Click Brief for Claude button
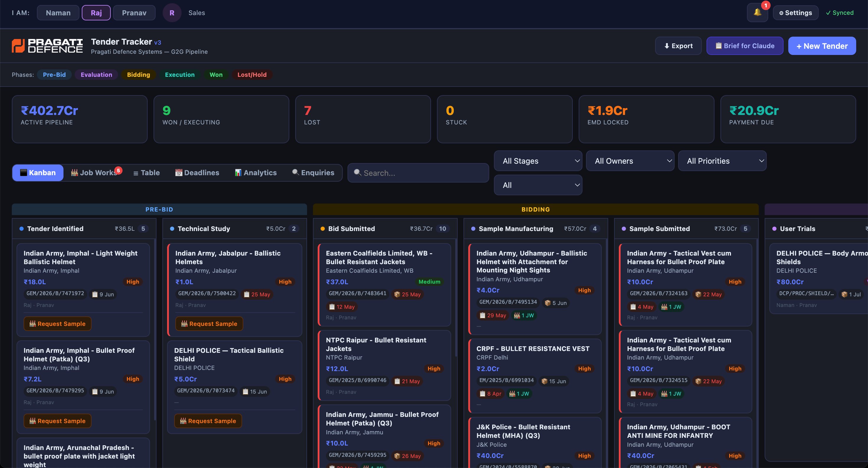Image resolution: width=868 pixels, height=468 pixels. 745,46
